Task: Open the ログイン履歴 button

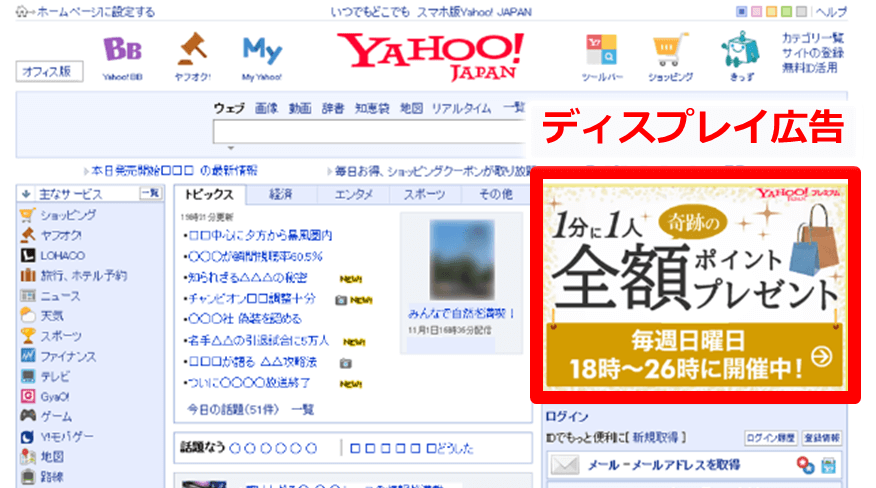Action: [770, 438]
